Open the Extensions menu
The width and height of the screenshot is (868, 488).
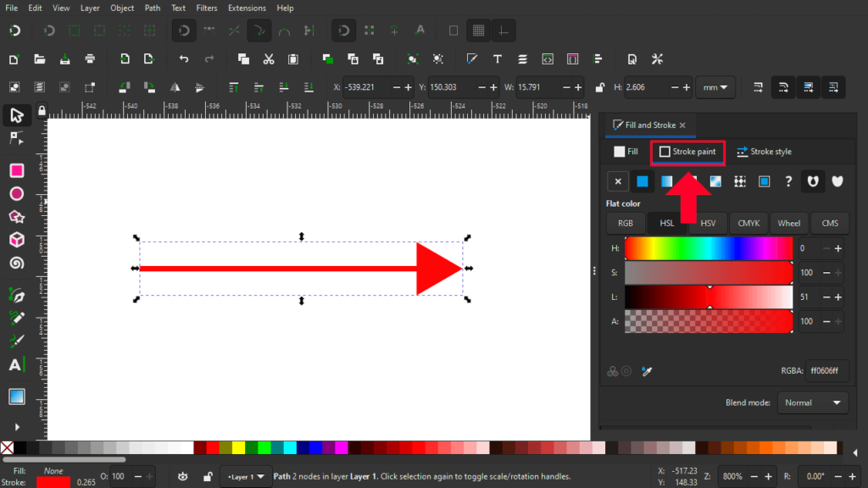pos(247,8)
